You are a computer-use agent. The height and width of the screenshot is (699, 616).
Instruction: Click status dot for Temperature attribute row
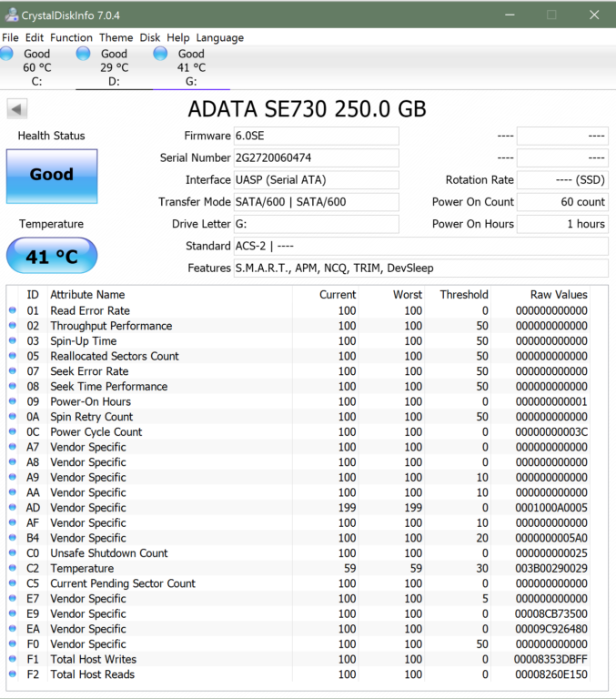pyautogui.click(x=13, y=569)
